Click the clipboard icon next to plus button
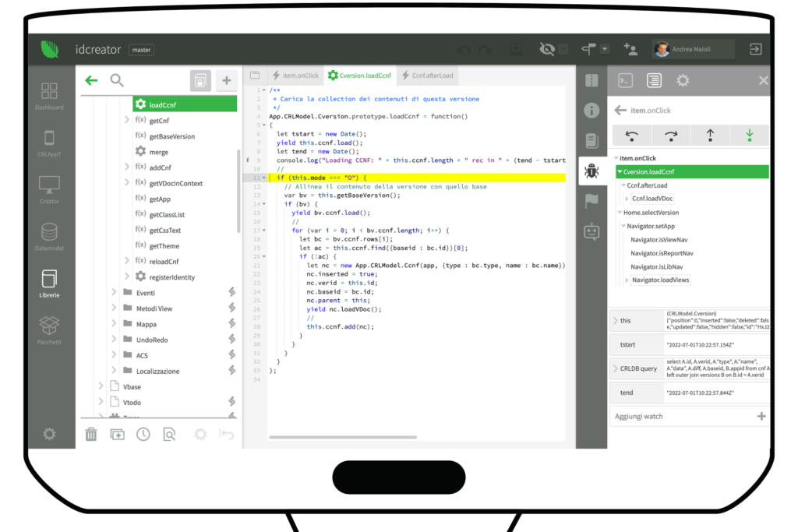Viewport: 798px width, 532px height. pos(200,80)
